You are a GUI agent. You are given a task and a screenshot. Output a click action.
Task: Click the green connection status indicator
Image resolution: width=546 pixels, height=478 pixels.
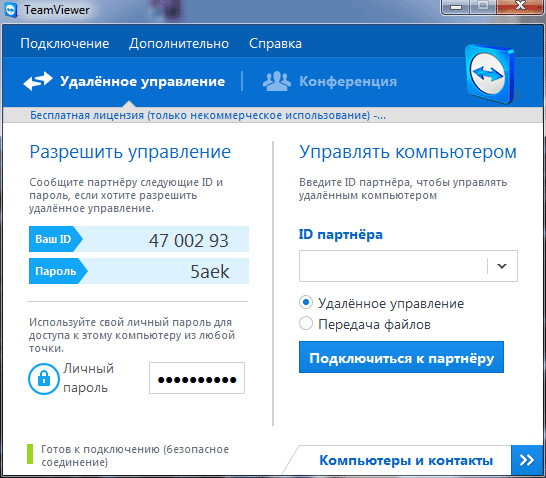[x=30, y=454]
